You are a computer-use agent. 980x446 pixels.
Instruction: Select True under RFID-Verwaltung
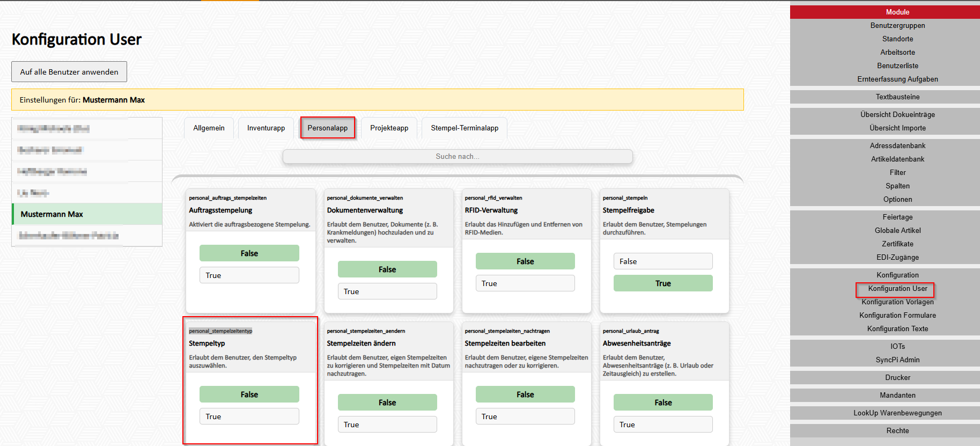click(525, 283)
